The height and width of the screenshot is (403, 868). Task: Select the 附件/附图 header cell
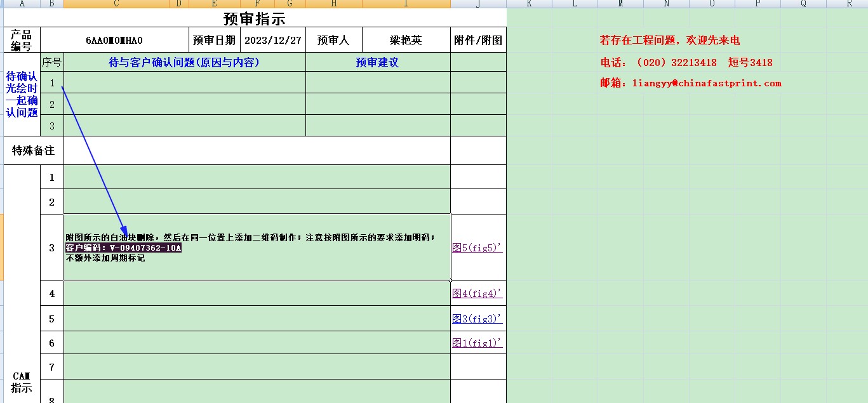[x=478, y=40]
